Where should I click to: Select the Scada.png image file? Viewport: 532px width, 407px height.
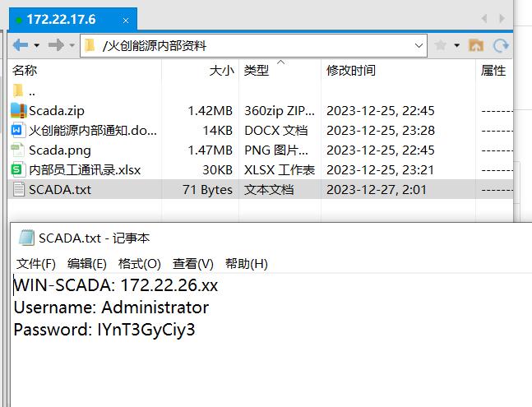(59, 150)
